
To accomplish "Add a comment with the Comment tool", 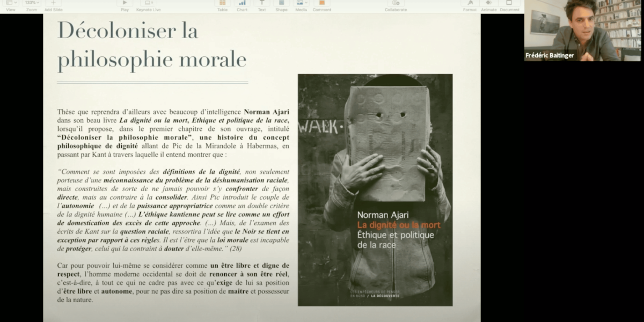I will click(322, 3).
